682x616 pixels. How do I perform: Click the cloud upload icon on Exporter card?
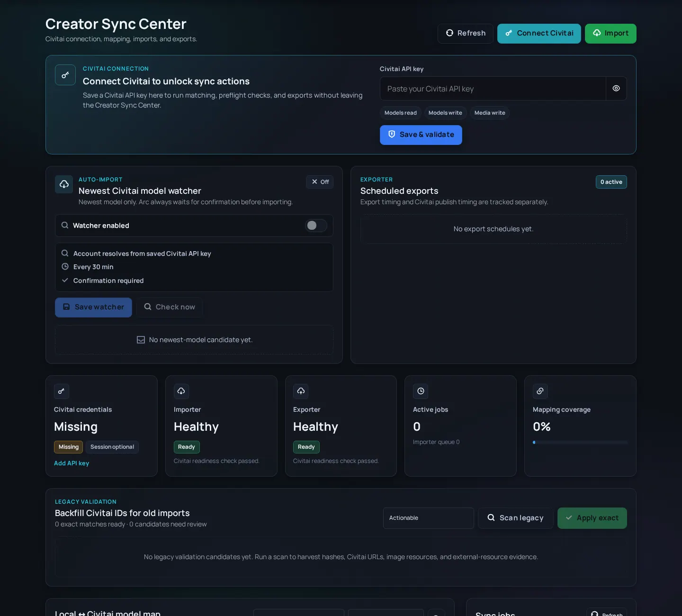[x=301, y=391]
